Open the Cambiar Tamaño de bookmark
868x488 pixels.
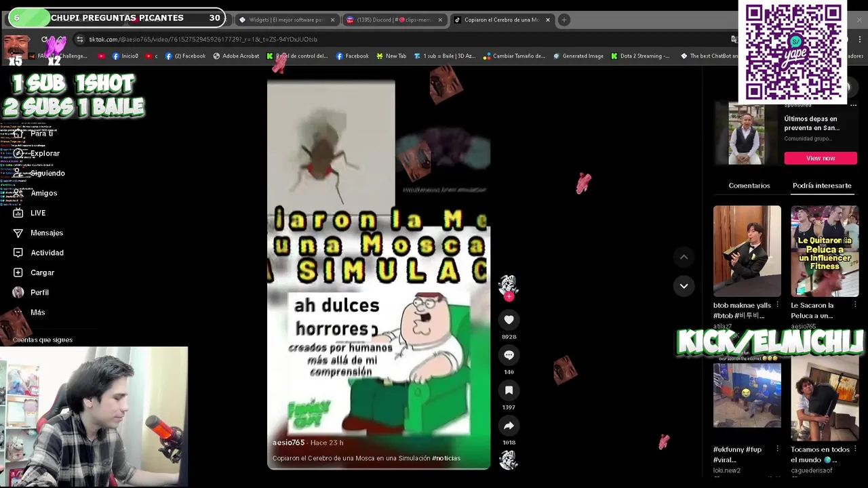click(x=514, y=56)
